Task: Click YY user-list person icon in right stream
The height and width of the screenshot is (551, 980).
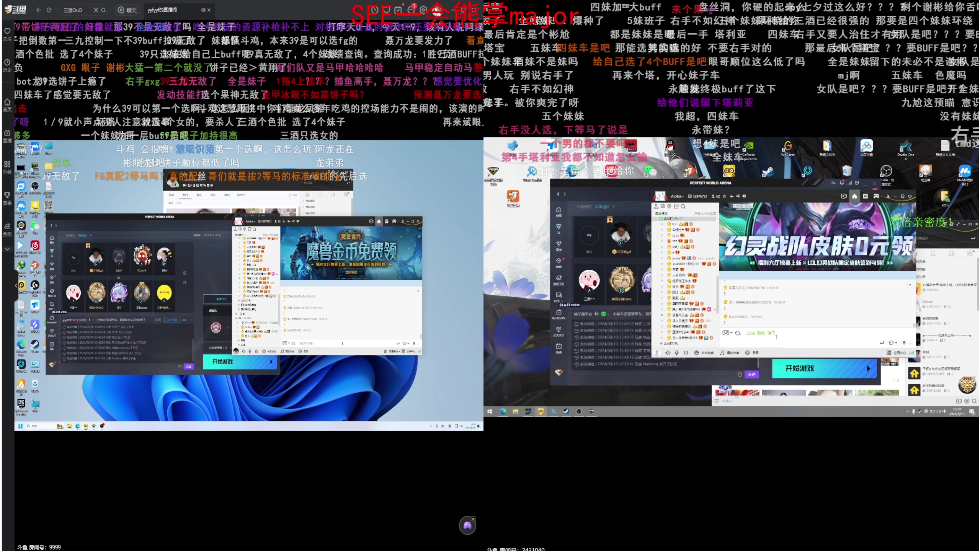Action: click(656, 207)
